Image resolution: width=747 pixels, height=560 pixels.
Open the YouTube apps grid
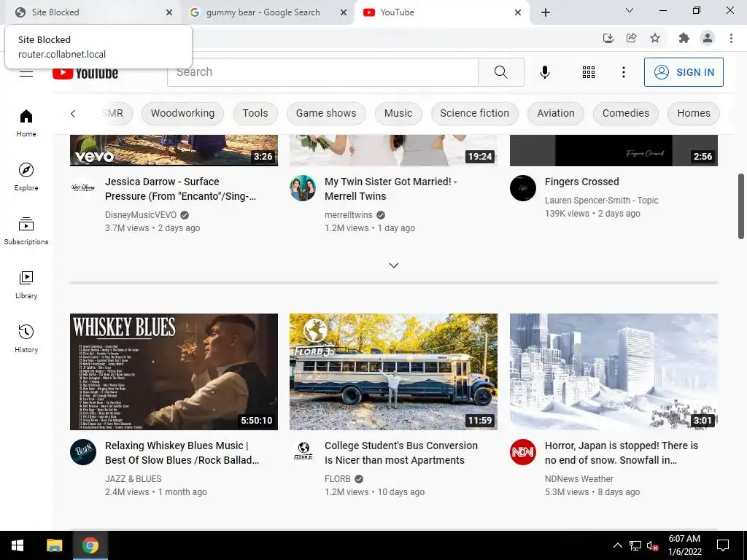pyautogui.click(x=589, y=72)
